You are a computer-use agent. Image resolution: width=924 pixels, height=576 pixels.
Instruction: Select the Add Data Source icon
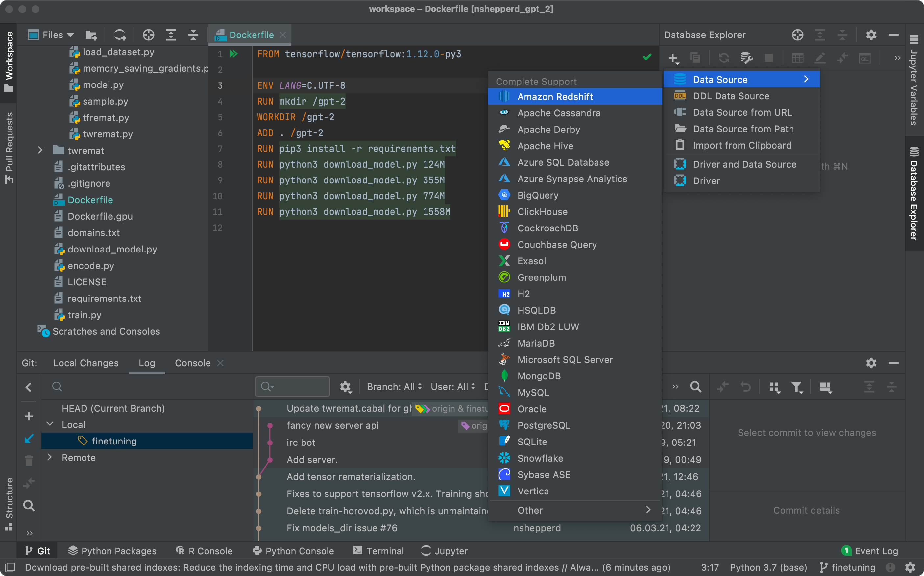coord(673,58)
